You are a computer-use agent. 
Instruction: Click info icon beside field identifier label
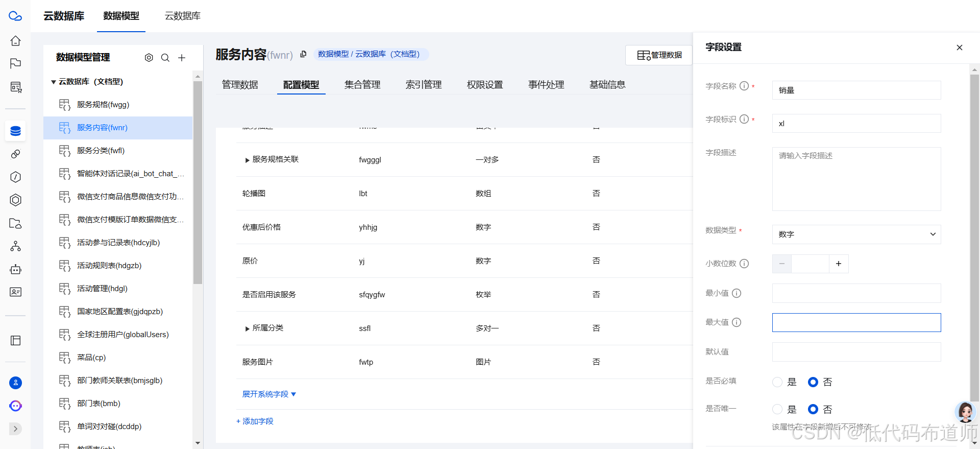point(744,119)
